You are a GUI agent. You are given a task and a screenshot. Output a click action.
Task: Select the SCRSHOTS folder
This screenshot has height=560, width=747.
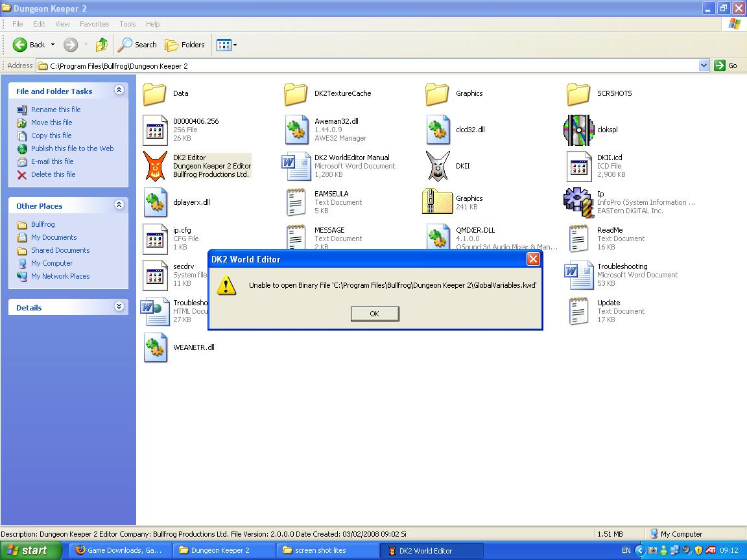(x=578, y=94)
